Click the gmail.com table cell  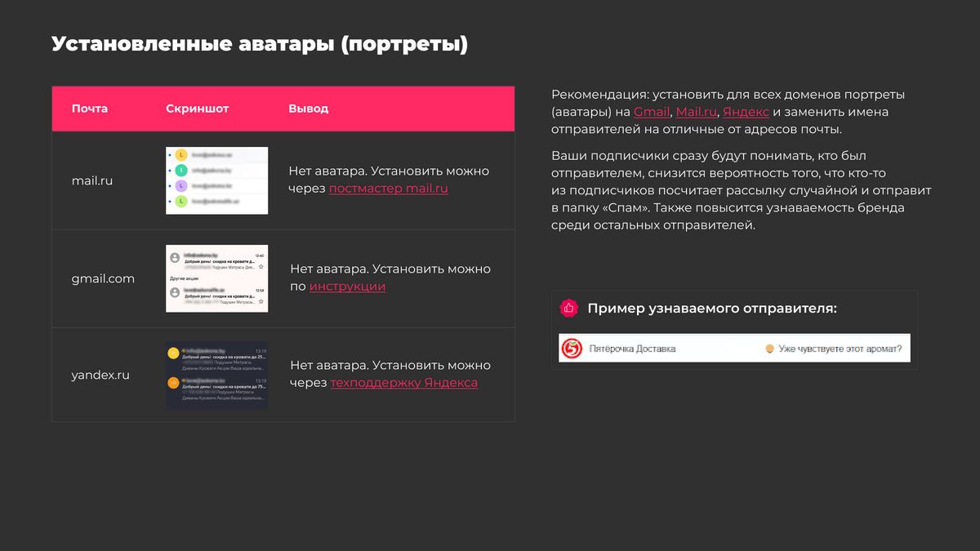103,278
